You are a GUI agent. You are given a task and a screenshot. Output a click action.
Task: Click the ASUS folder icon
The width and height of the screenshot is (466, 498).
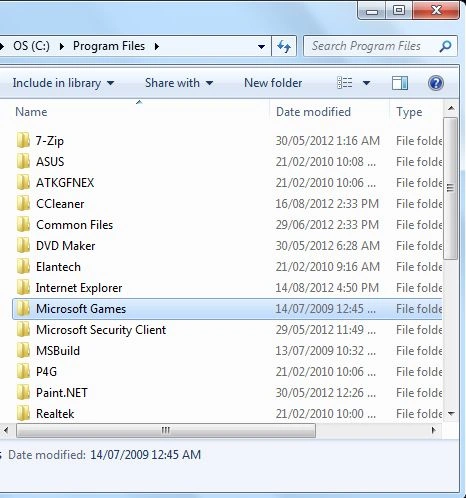tap(23, 161)
